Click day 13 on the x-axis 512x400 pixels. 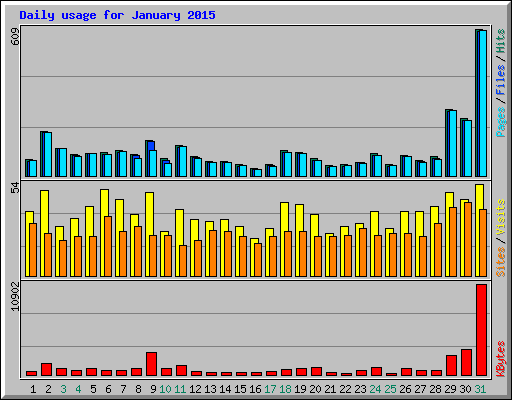[210, 389]
